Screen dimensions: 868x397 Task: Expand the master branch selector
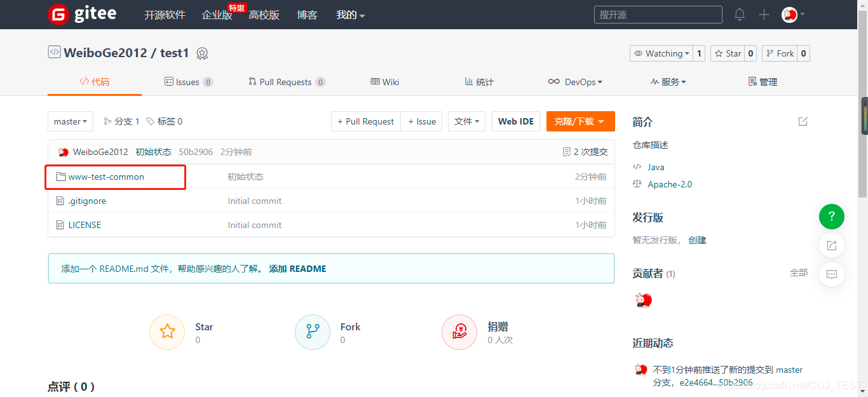71,121
